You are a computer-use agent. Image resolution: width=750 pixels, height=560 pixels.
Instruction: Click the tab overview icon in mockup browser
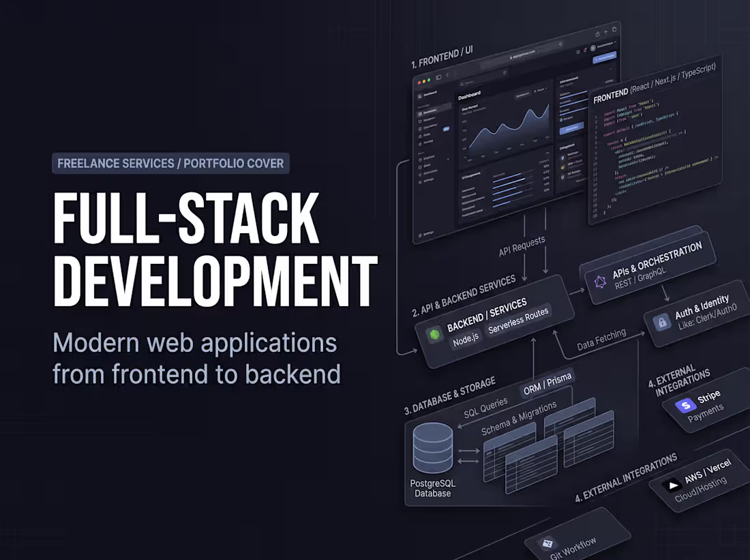pyautogui.click(x=614, y=30)
